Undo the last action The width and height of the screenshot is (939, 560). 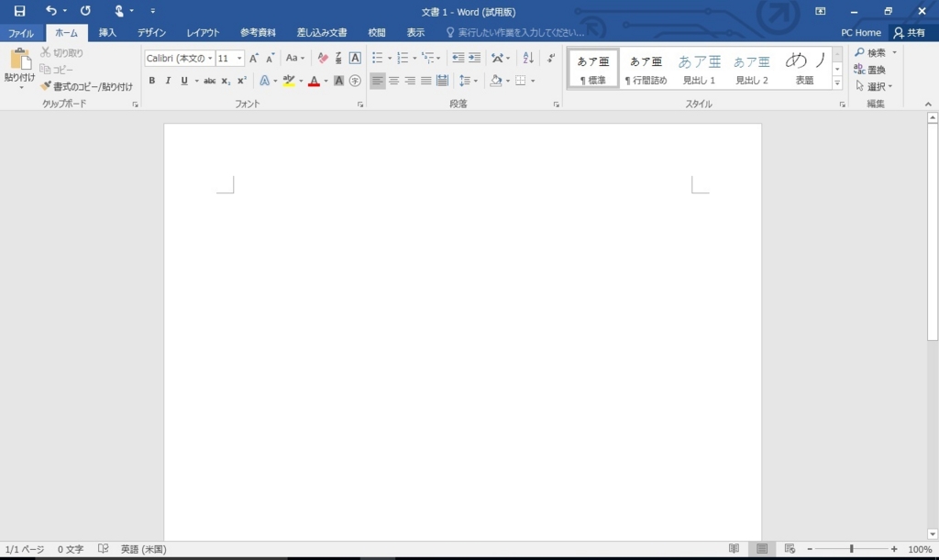[51, 11]
